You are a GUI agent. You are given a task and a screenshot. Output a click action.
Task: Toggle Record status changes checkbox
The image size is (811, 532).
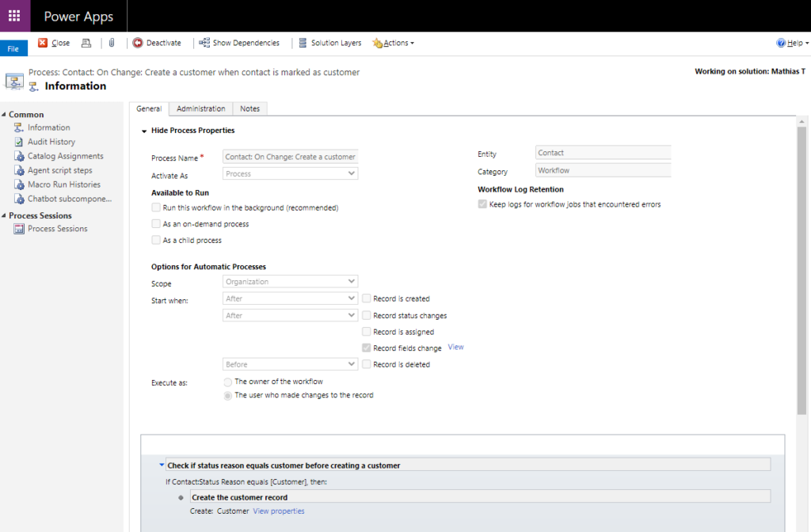[366, 315]
